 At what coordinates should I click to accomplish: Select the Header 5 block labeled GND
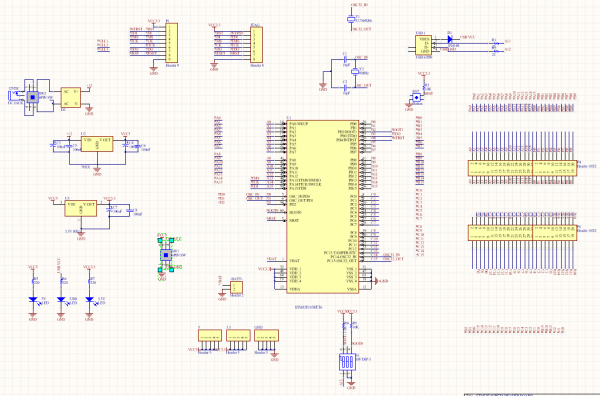point(266,336)
